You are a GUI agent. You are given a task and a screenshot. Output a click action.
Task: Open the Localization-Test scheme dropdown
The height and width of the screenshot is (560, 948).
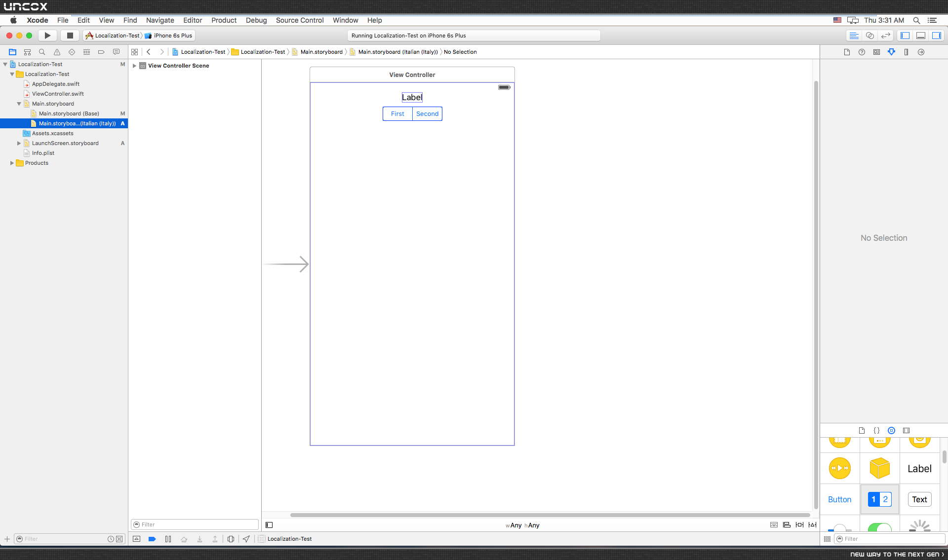pos(113,36)
